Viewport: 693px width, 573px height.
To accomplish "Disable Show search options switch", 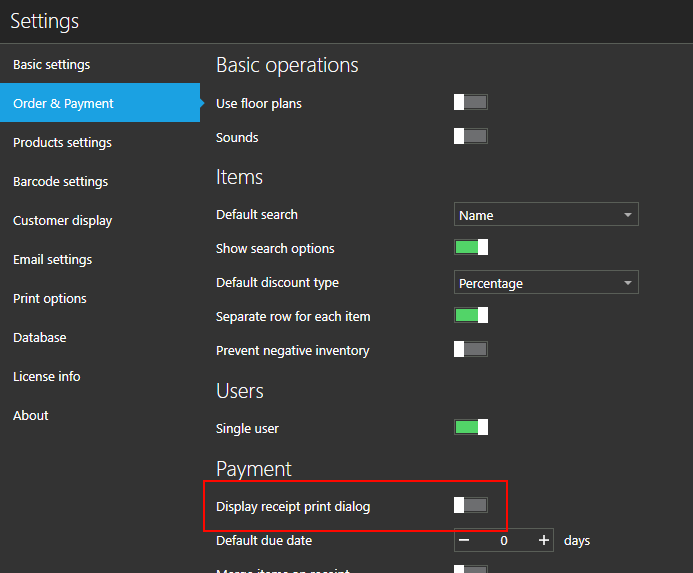I will tap(471, 247).
